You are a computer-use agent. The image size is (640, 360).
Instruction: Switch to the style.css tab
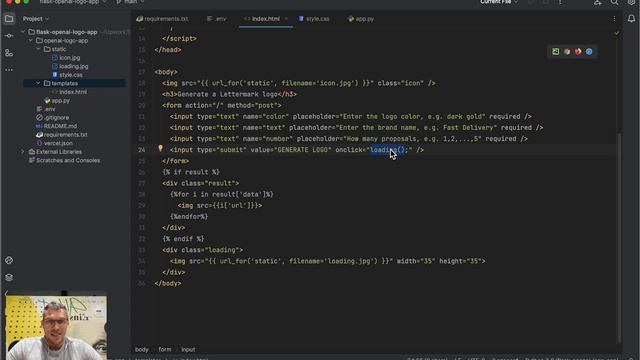tap(314, 19)
